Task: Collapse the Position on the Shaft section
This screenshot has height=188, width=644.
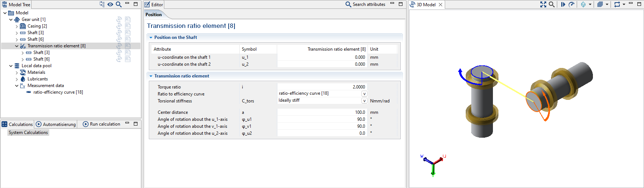Action: [151, 37]
